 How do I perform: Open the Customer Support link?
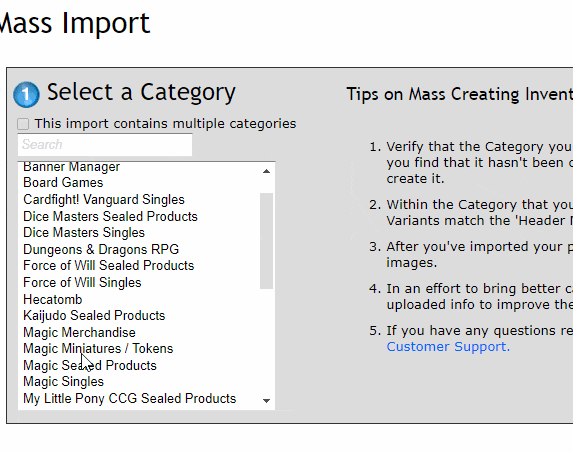point(448,346)
